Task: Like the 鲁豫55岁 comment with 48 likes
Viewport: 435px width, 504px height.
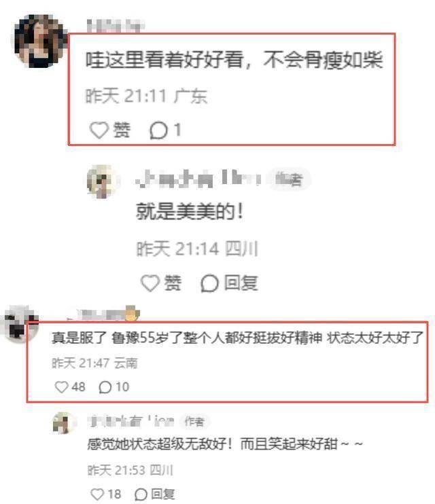Action: pos(61,386)
